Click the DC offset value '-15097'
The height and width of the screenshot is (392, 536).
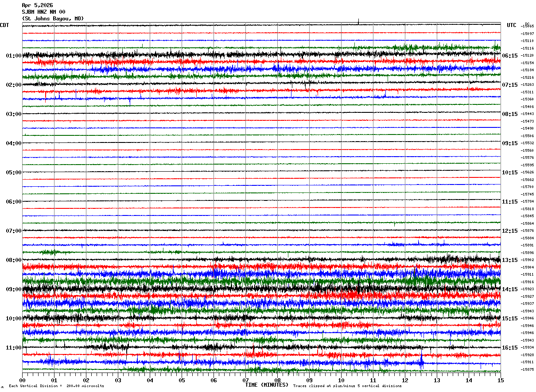527,34
